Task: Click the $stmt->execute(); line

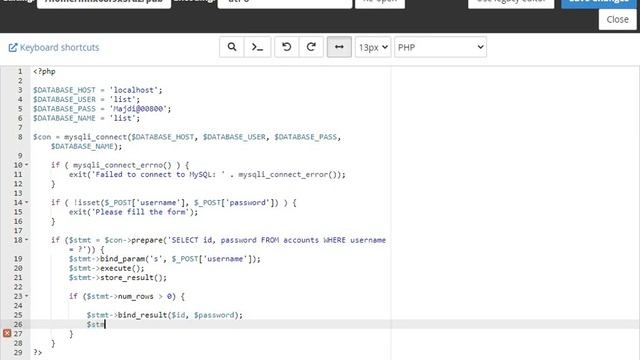Action: point(107,269)
